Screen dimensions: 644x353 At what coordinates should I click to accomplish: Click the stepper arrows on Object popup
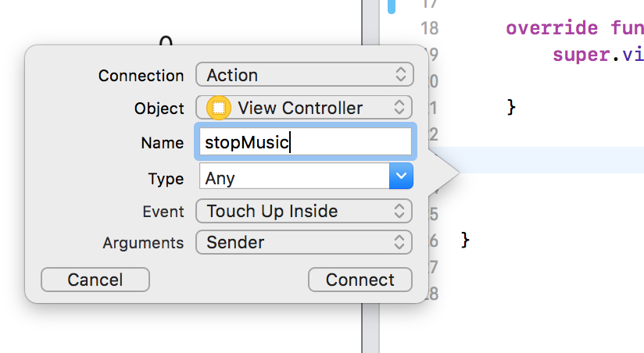click(x=399, y=108)
